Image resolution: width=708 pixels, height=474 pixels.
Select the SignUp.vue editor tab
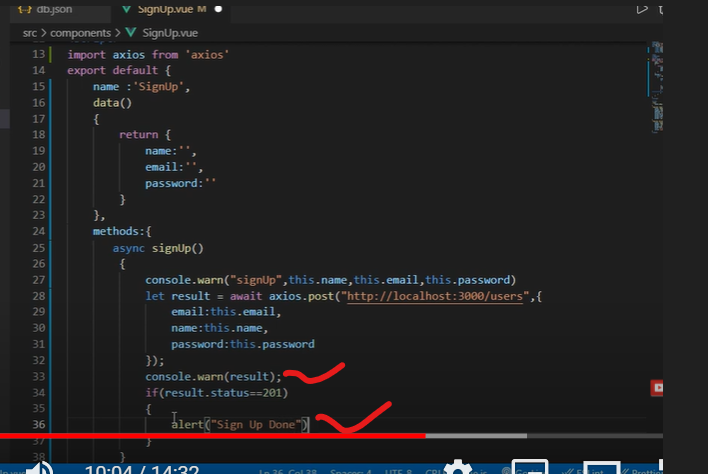click(165, 10)
